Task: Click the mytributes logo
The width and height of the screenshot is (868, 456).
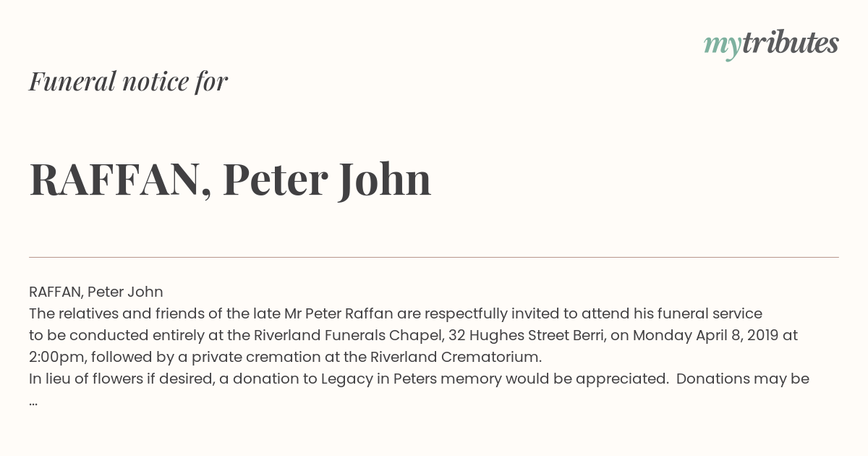Action: 771,44
